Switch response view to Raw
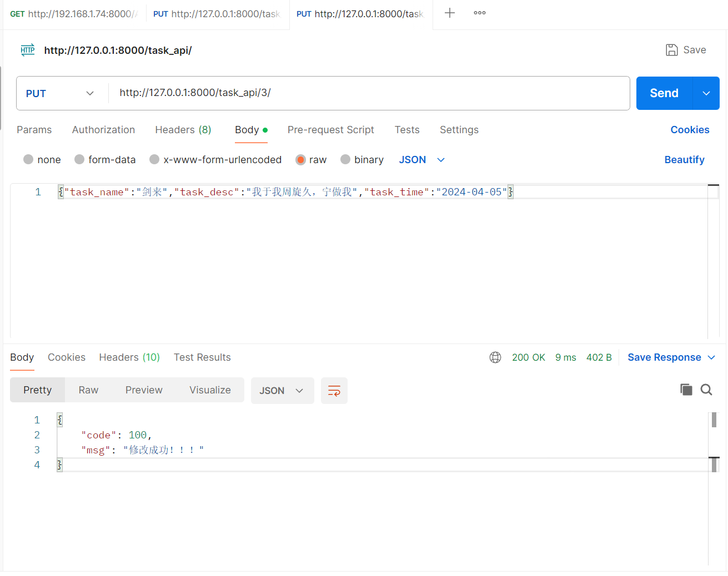 88,390
